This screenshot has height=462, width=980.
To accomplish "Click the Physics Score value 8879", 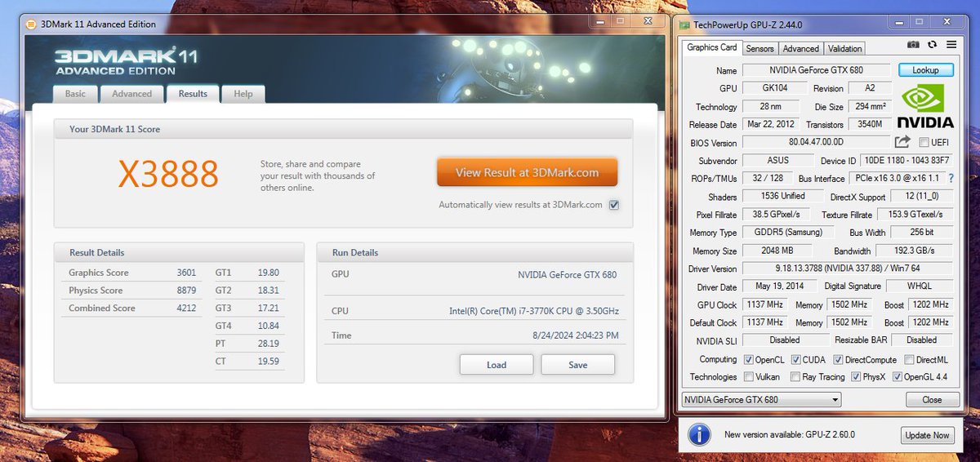I will point(187,291).
